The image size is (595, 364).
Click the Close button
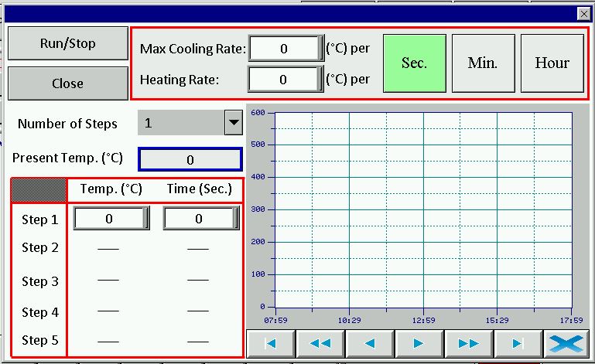68,83
